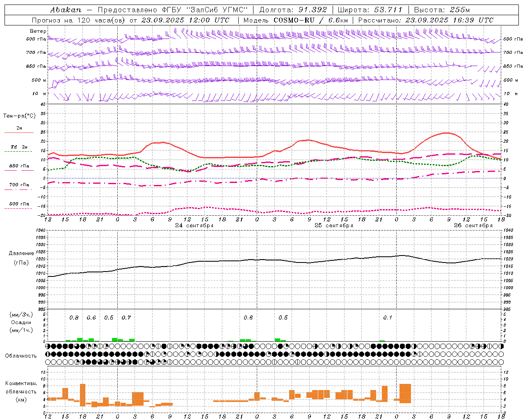Click the left "500 гПа" wind level label
The width and height of the screenshot is (525, 420).
click(x=36, y=39)
